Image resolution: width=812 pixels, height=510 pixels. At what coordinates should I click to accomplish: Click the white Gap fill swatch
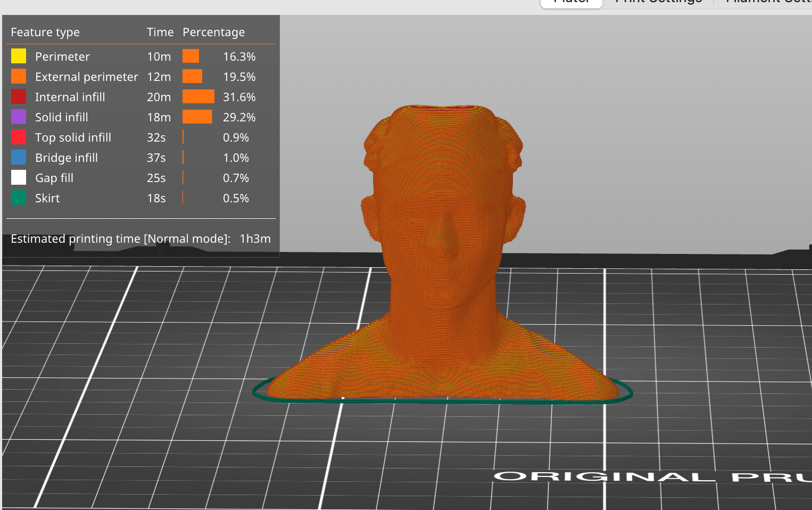point(19,177)
